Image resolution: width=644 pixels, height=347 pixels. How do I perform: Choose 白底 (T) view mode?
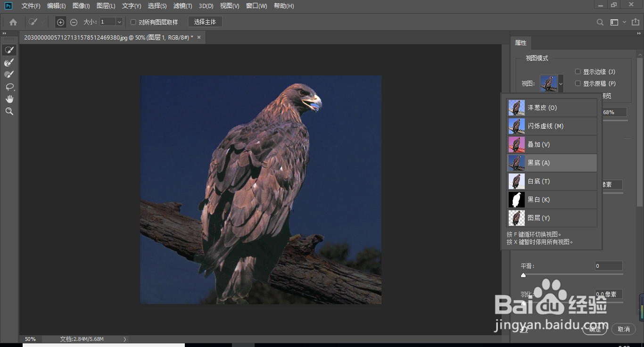552,182
